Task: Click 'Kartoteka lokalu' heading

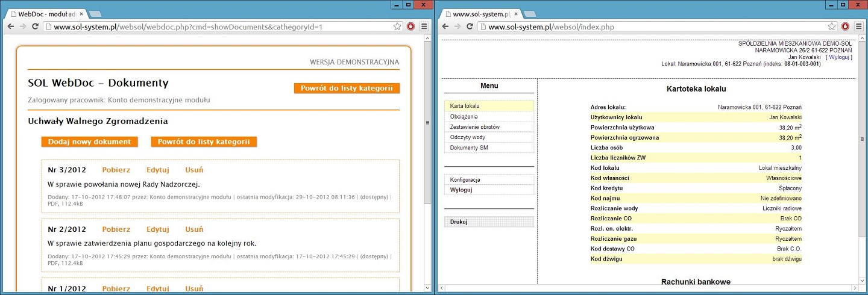Action: coord(696,89)
